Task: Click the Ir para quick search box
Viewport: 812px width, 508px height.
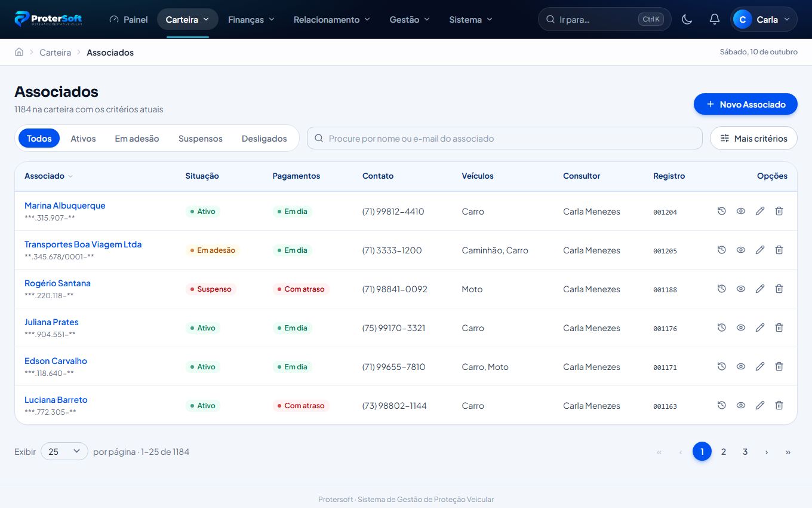Action: coord(604,19)
